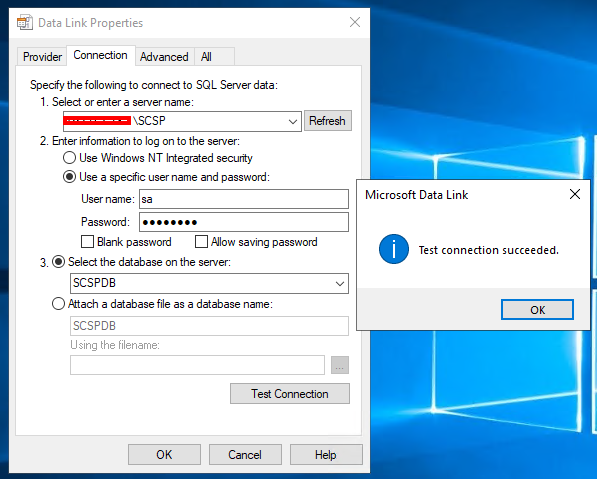
Task: Click the Data Link Properties title icon
Action: click(x=25, y=22)
